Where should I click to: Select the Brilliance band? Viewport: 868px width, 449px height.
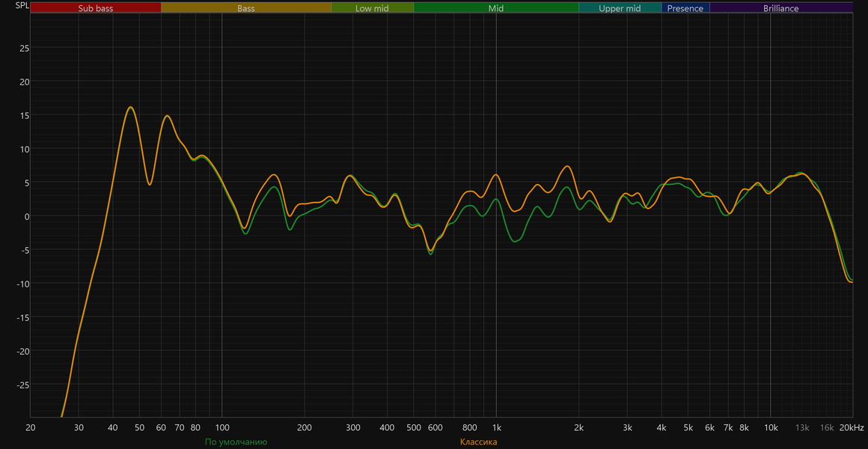click(781, 7)
